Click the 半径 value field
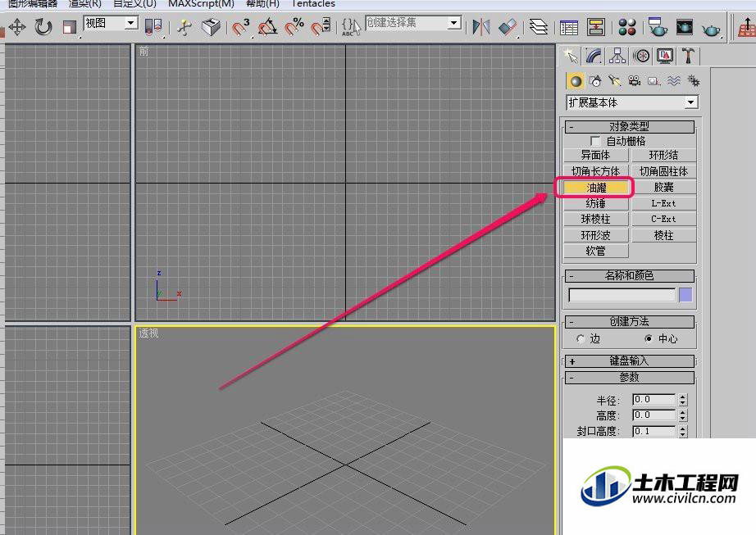The width and height of the screenshot is (756, 535). (x=654, y=399)
